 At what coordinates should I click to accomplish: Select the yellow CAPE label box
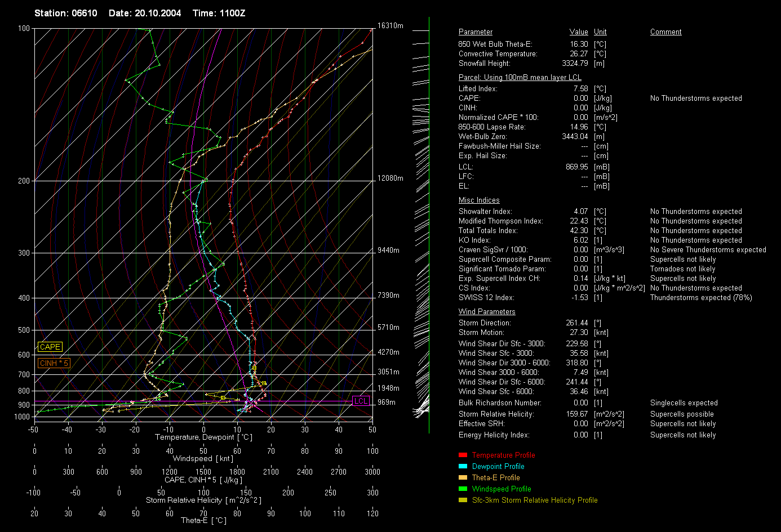(x=50, y=347)
